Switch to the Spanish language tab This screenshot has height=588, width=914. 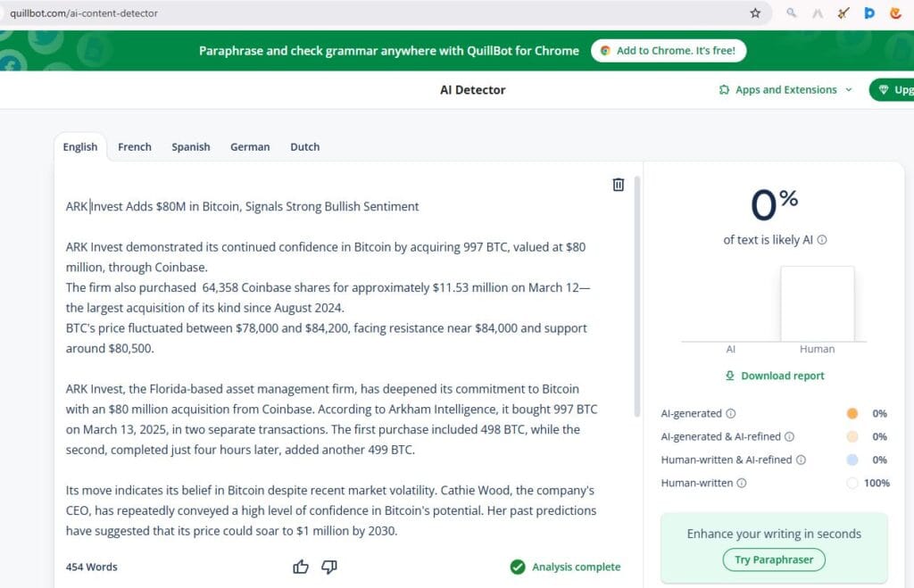click(191, 147)
